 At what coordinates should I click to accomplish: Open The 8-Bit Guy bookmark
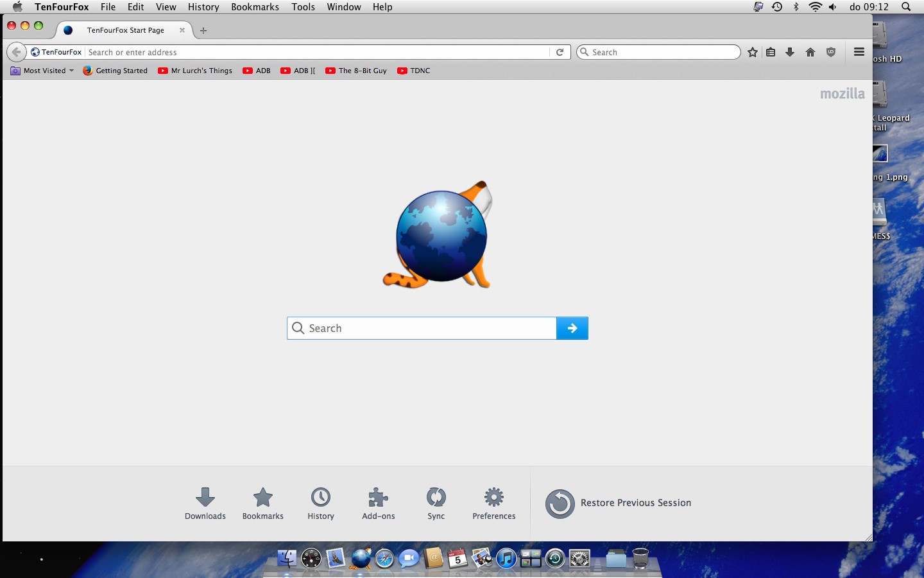tap(356, 71)
